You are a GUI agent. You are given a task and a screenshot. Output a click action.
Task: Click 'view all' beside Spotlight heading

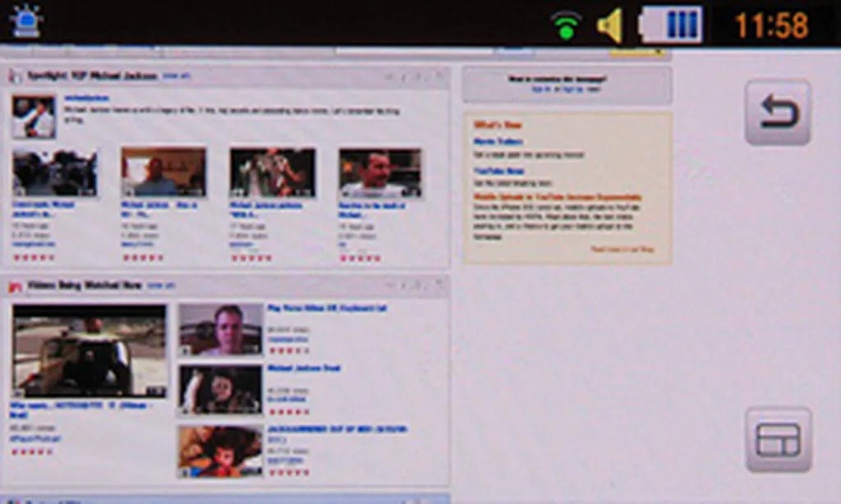176,76
